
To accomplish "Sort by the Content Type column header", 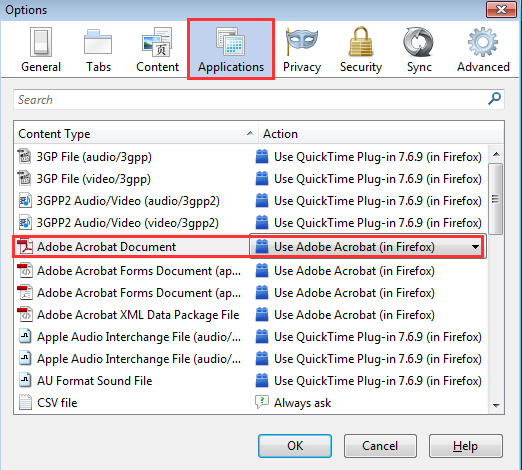I will (x=136, y=134).
